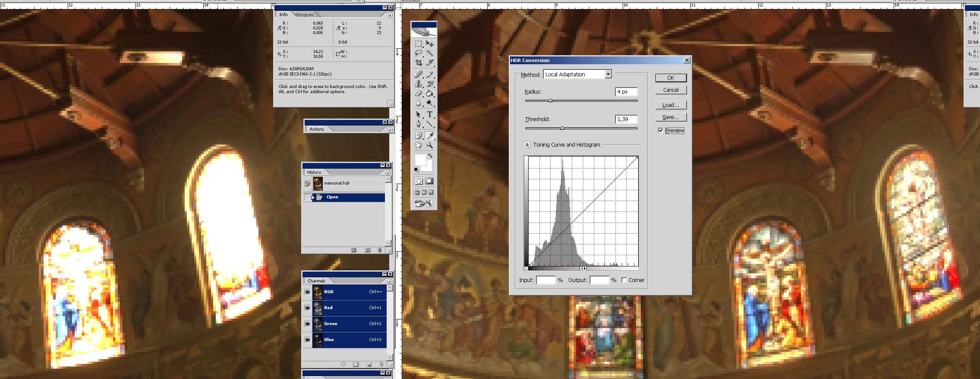Collapse the Toning Curve and Histogram section
980x379 pixels.
[527, 145]
